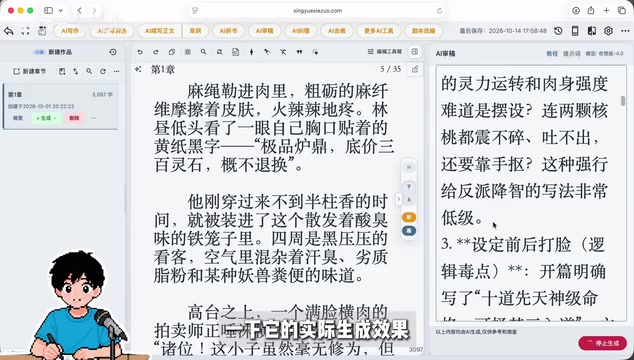Refresh the chapter list
The height and width of the screenshot is (360, 634).
click(x=103, y=71)
